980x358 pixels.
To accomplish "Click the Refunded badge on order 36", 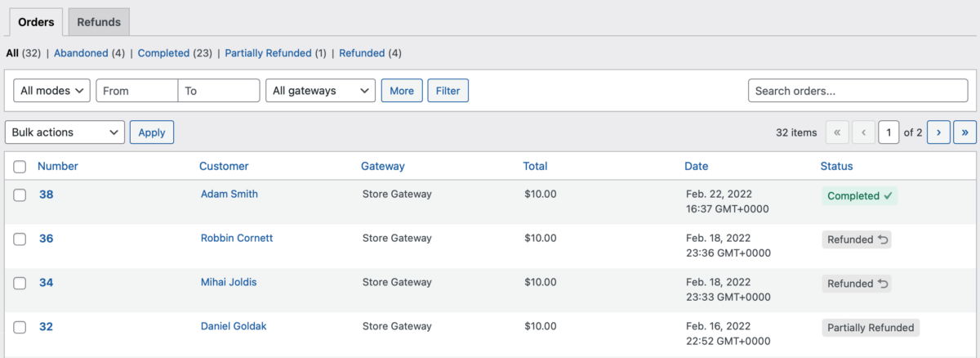I will click(x=856, y=239).
